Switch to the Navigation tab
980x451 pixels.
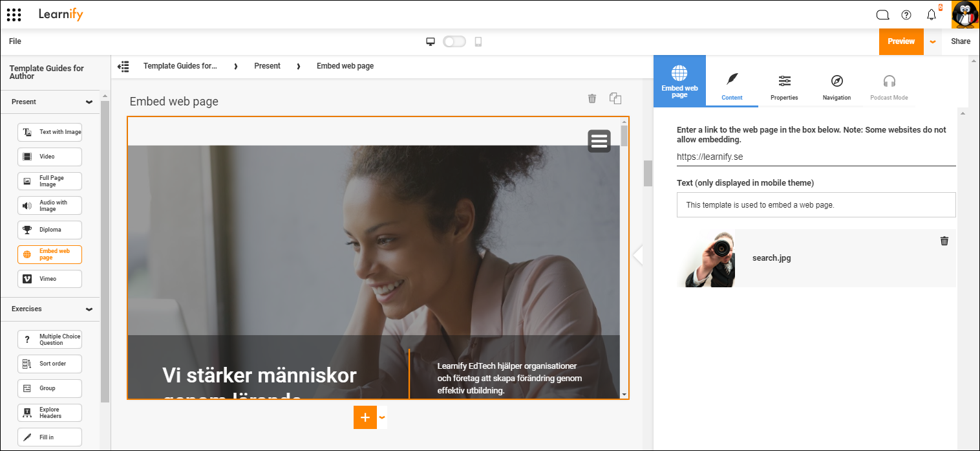836,86
